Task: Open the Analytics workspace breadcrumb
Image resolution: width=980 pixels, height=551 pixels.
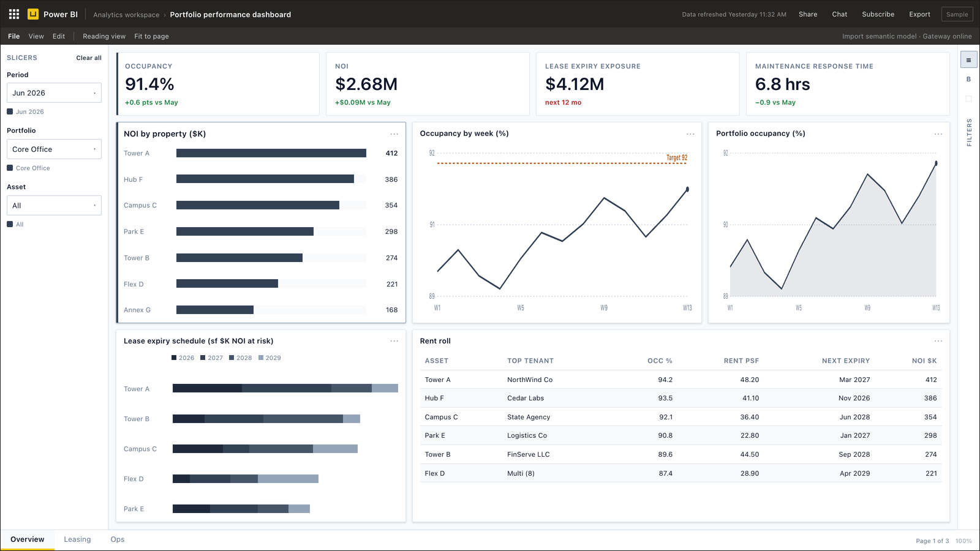Action: pos(126,15)
